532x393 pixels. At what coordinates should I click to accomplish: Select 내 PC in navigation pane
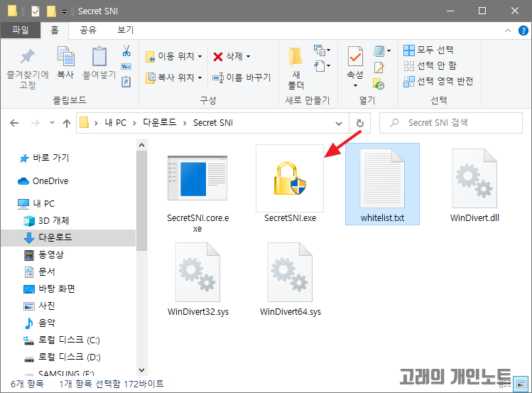coord(36,203)
